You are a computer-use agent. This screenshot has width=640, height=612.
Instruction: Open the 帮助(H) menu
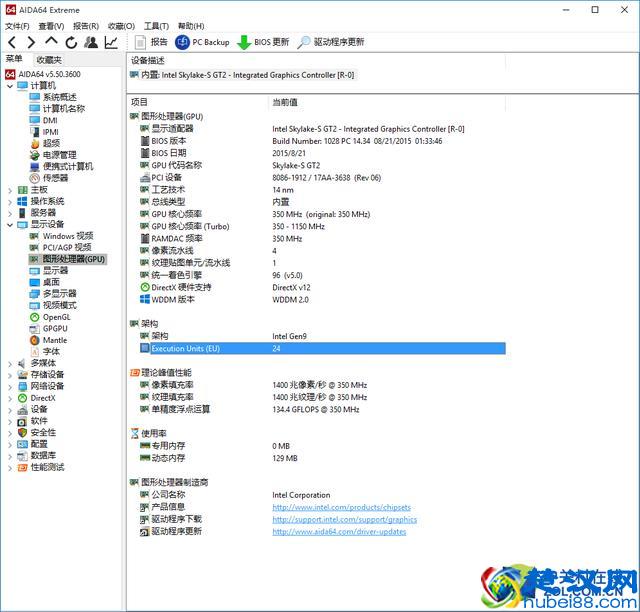[191, 26]
